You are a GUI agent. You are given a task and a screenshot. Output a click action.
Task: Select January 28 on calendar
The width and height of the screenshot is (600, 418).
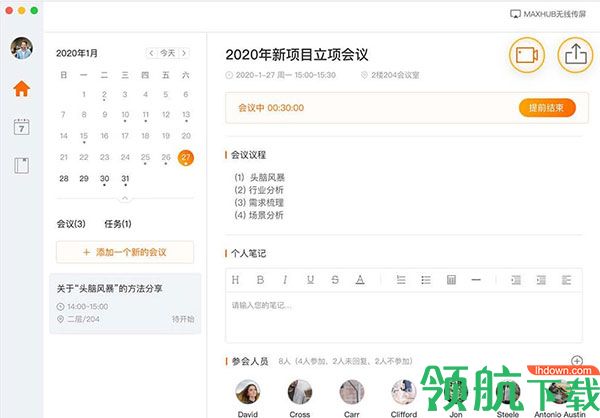click(64, 178)
